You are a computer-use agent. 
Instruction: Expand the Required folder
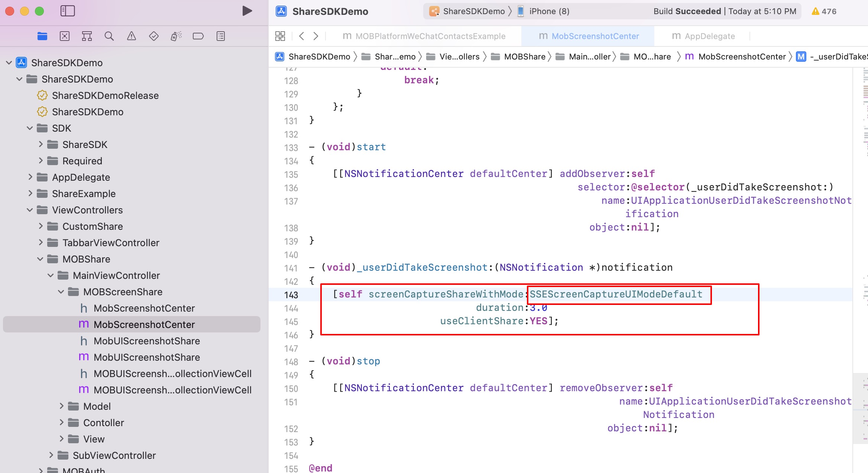(x=41, y=161)
